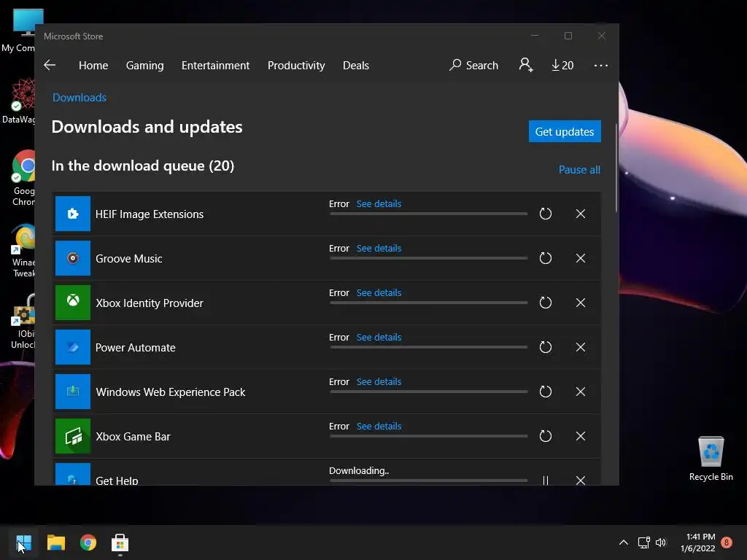See details for Groove Music error
747x560 pixels.
379,248
